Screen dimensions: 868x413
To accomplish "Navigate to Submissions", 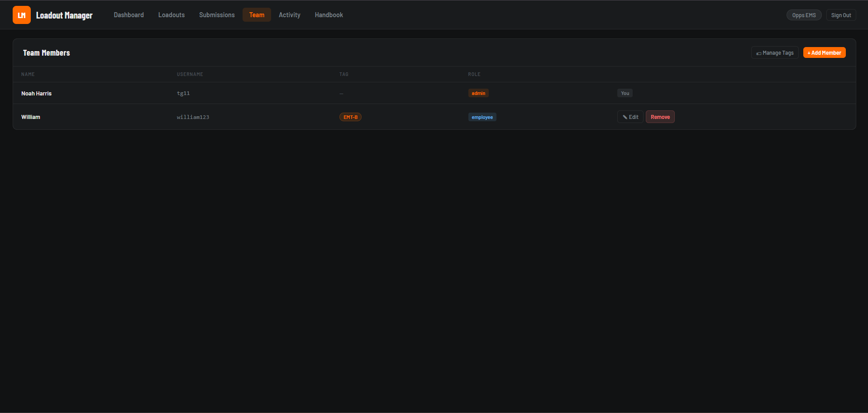I will pos(217,14).
